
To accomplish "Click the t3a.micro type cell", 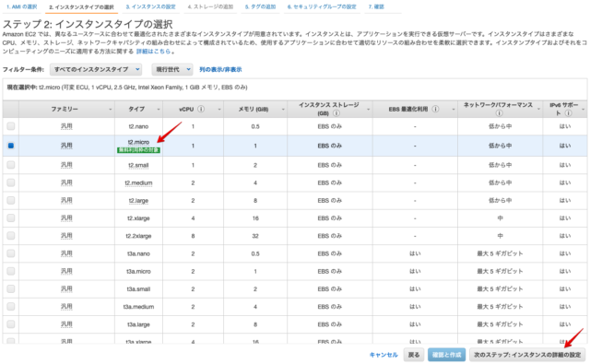I will point(138,271).
